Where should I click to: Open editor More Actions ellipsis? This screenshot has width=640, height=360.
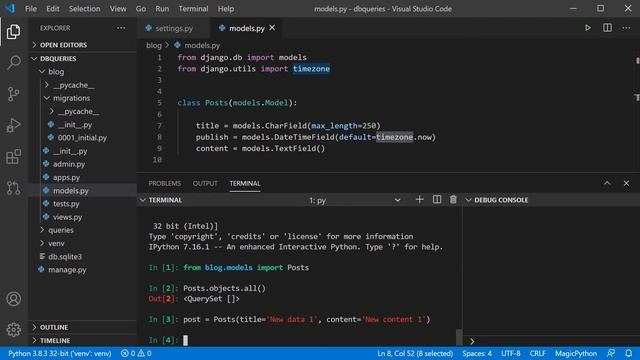627,28
